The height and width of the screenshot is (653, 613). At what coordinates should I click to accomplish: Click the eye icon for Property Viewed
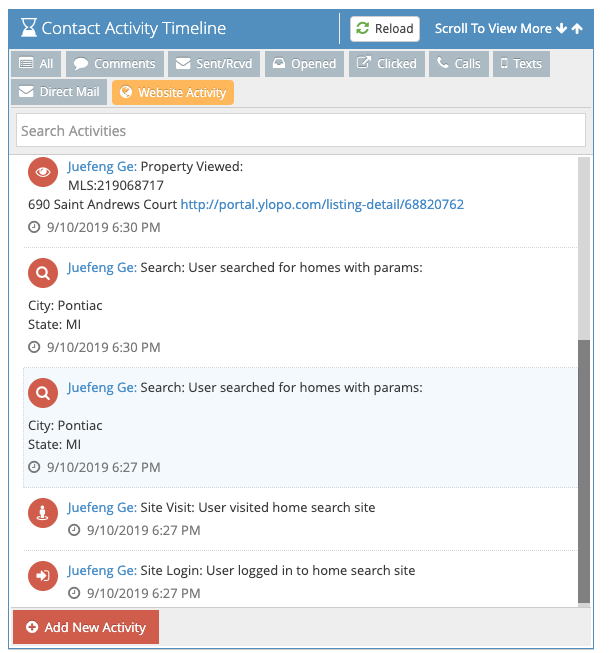[42, 172]
